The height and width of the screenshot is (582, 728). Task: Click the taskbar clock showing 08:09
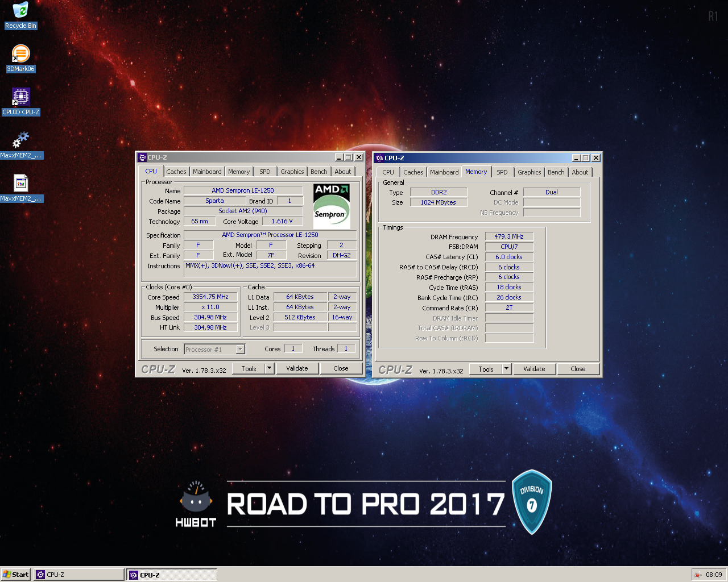tap(714, 575)
